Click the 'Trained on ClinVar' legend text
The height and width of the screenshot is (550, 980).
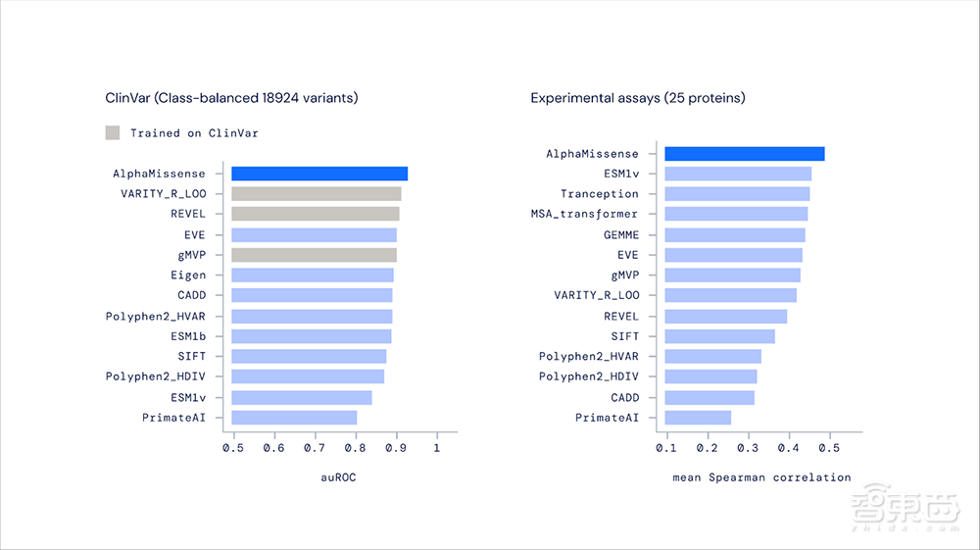click(194, 132)
